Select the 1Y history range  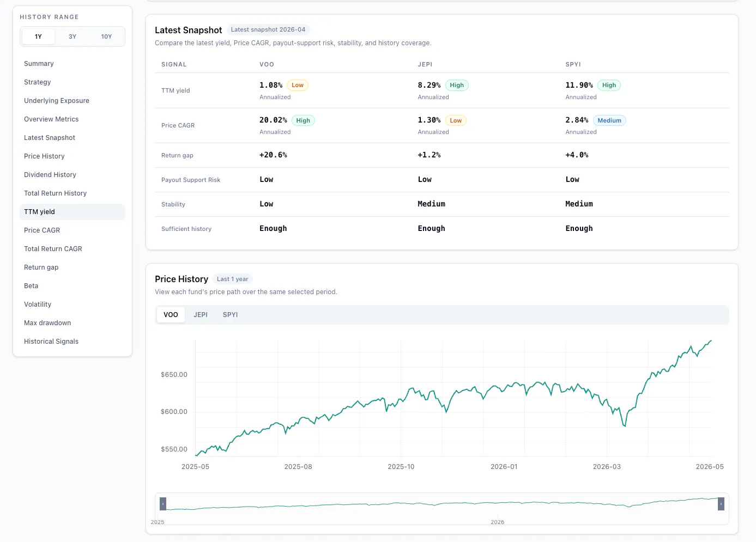coord(38,36)
